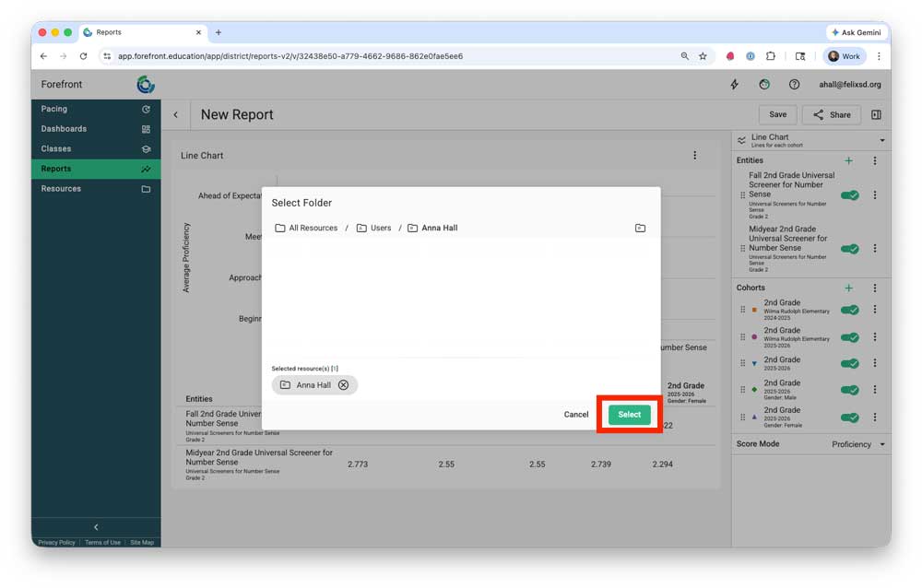Click the new folder icon in dialog
Viewport: 922px width, 588px height.
point(640,228)
